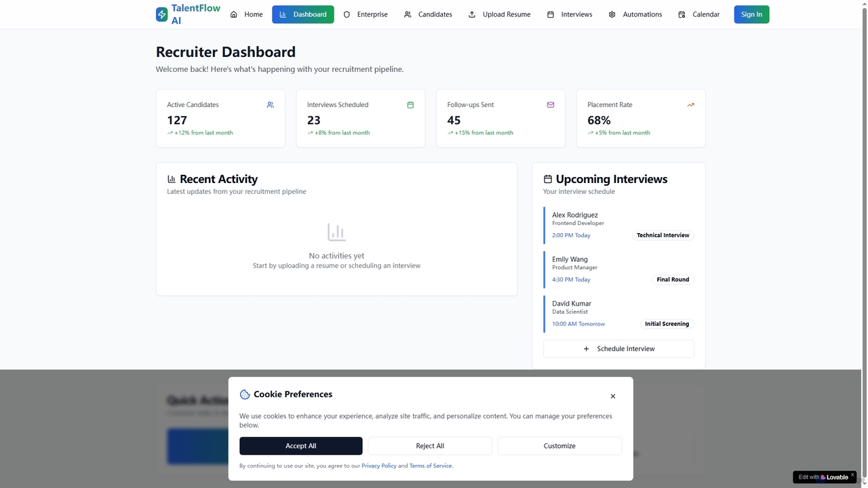Click the Upload Resume upload icon
Viewport: 868px width, 488px height.
point(472,14)
